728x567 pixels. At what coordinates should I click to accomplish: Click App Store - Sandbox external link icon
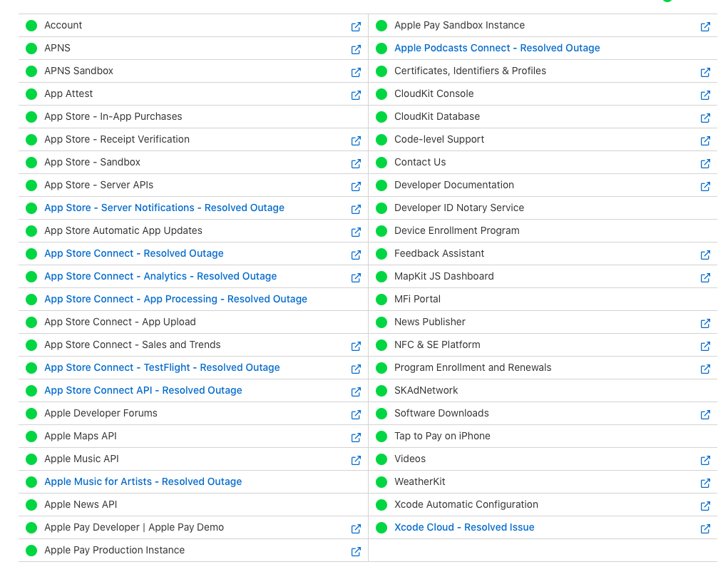356,163
